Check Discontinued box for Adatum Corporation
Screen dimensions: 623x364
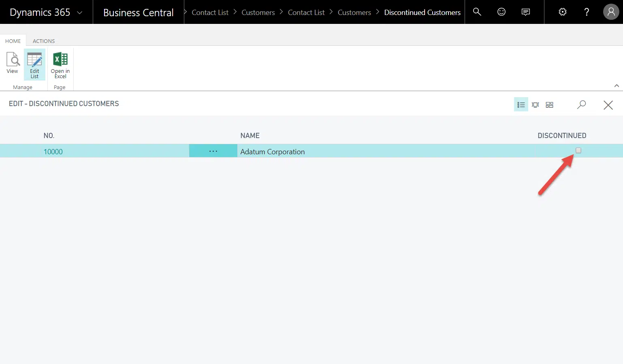point(578,151)
